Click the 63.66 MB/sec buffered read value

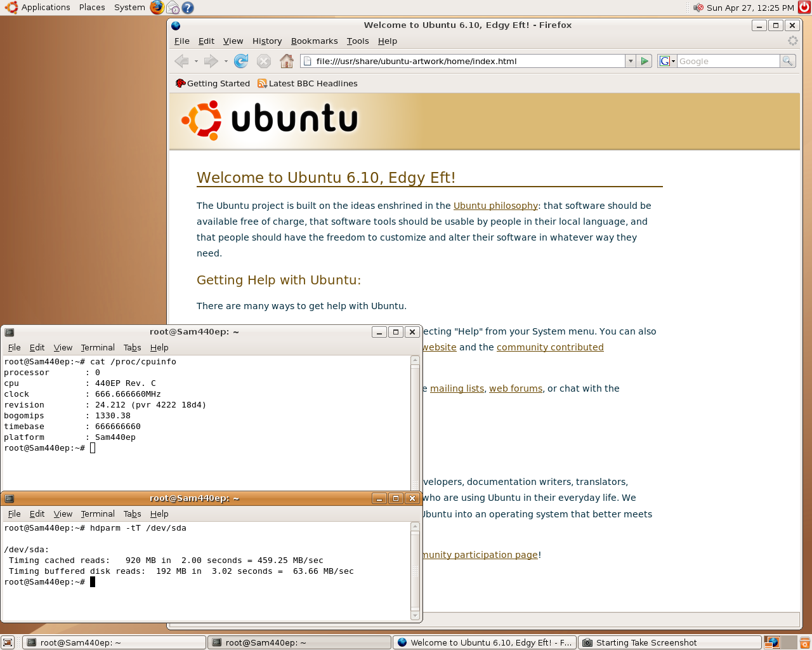point(324,571)
